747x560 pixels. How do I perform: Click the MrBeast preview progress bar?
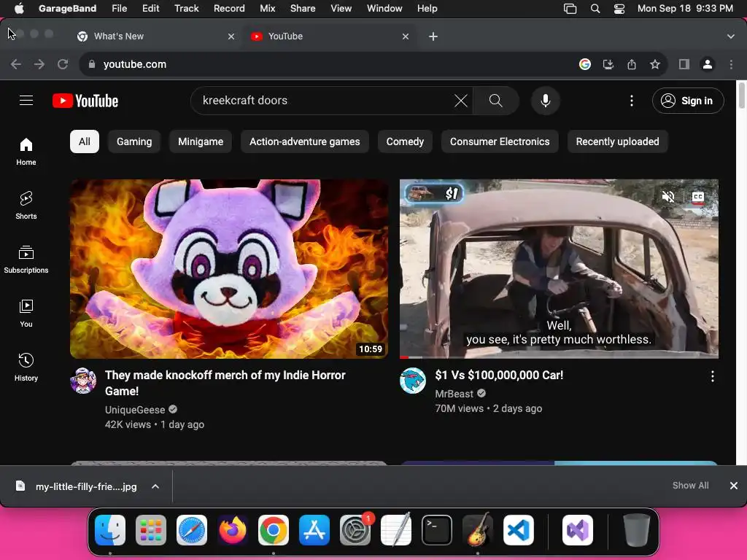(x=559, y=357)
